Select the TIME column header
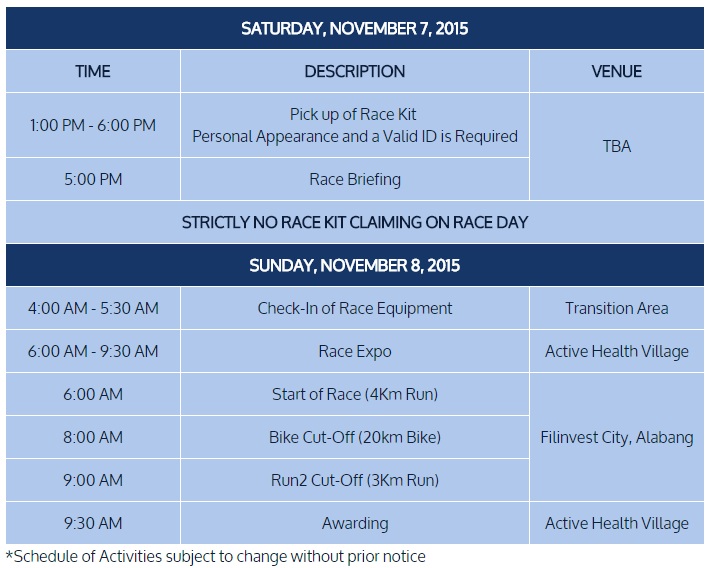Viewport: 709px width, 568px height. coord(93,72)
